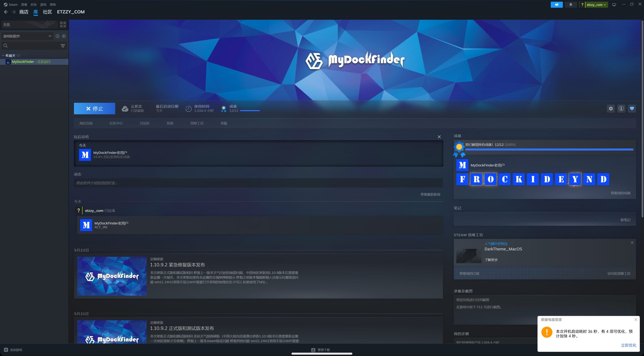Click the N achievement badge

tap(589, 179)
